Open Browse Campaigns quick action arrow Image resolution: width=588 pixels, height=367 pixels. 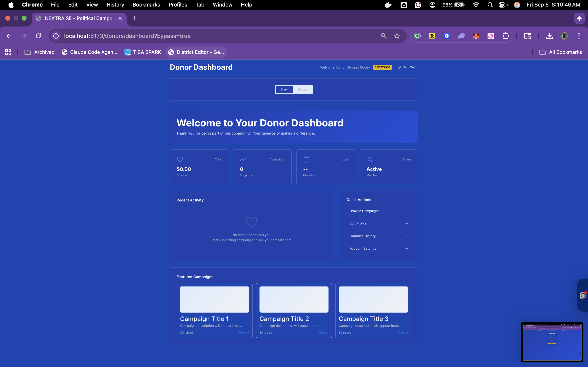coord(406,211)
